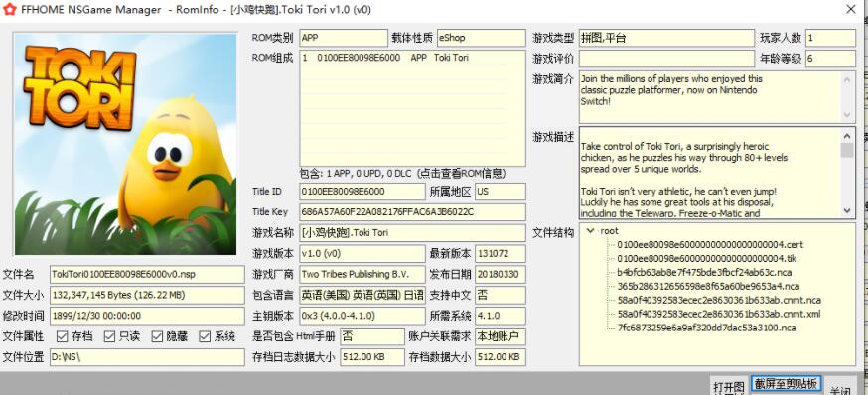Screen dimensions: 868x395
Task: Select the .tik file in file tree
Action: tap(706, 258)
